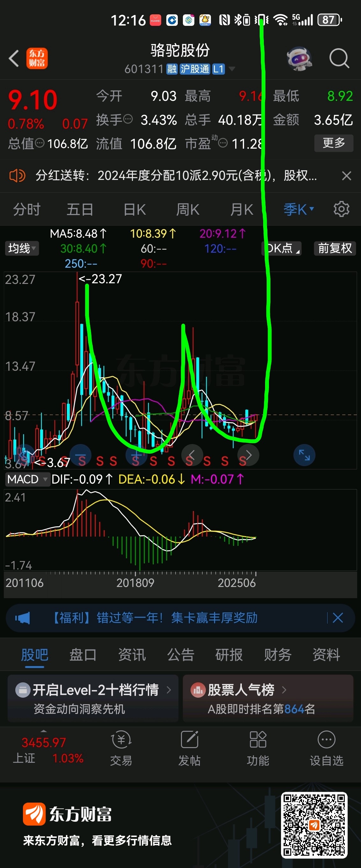Click the 融 margin tag
361x868 pixels.
click(172, 69)
